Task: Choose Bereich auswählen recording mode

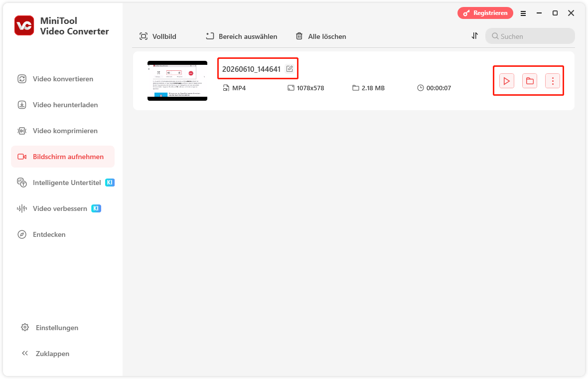Action: 242,36
